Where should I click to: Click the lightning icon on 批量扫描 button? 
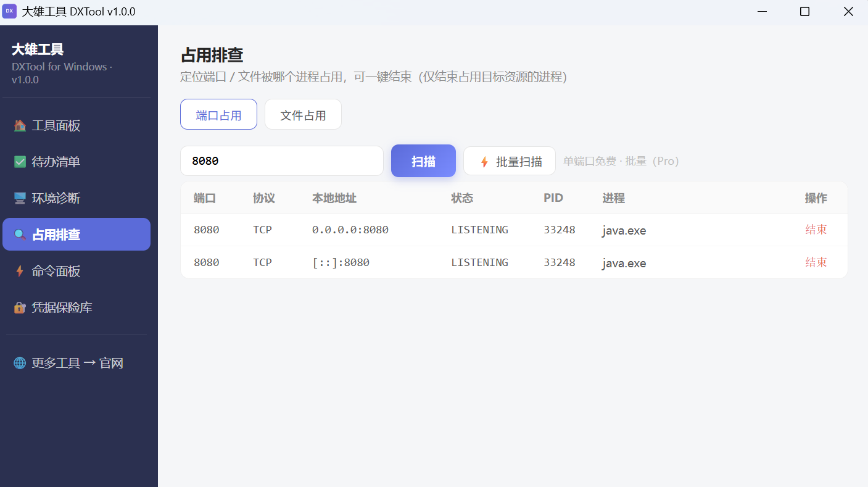(484, 162)
